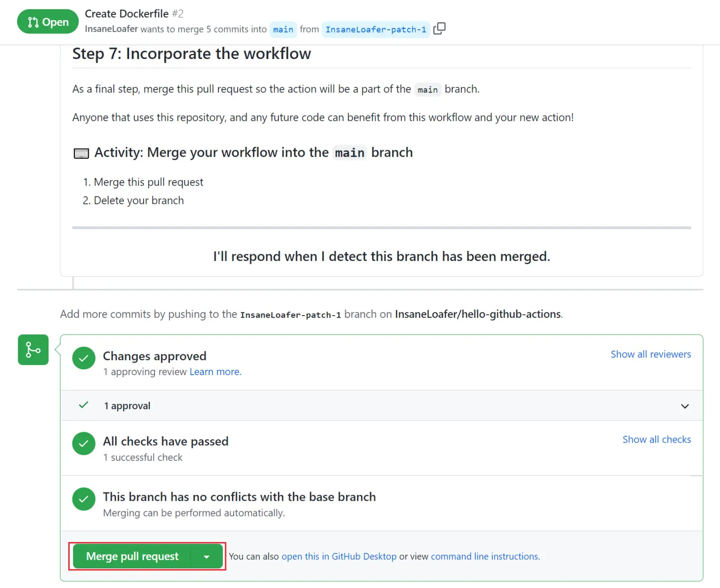Screen dimensions: 720x588
Task: Click the Changes approved green check icon
Action: click(84, 358)
